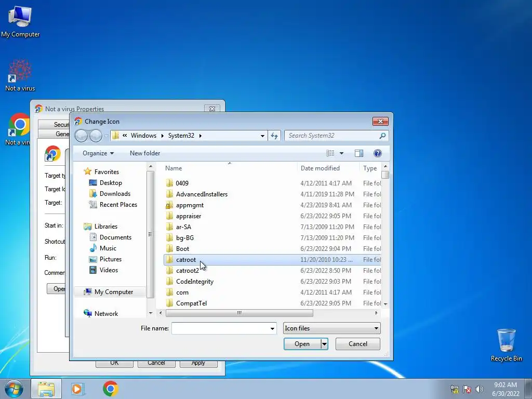Click the File name input field
The width and height of the screenshot is (532, 399).
coord(220,328)
